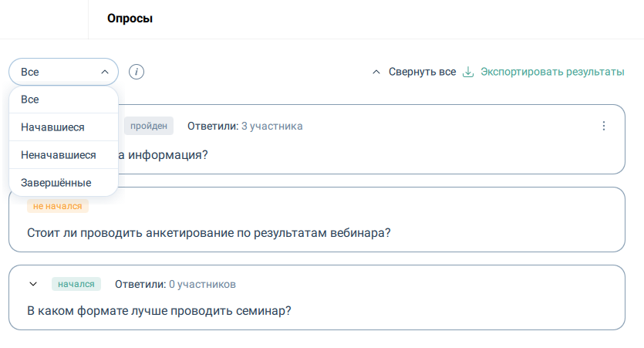
Task: Collapse the seminar format poll chevron
Action: click(33, 284)
